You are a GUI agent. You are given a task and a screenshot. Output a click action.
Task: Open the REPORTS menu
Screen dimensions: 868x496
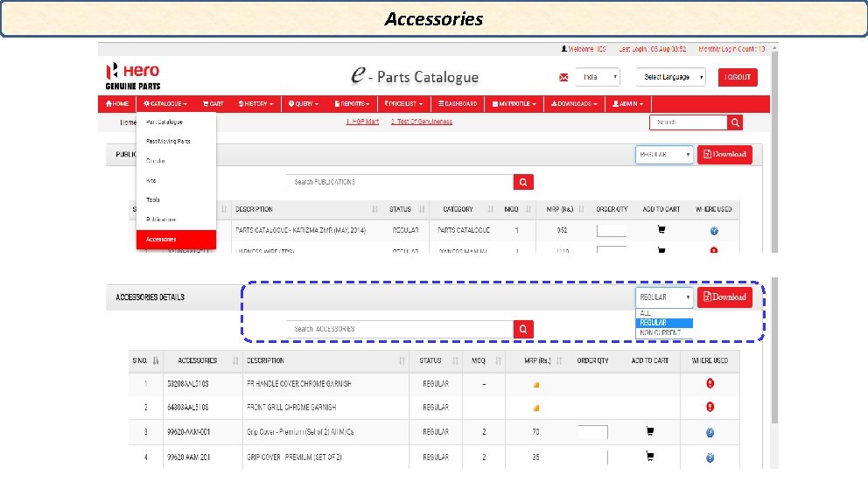coord(352,104)
